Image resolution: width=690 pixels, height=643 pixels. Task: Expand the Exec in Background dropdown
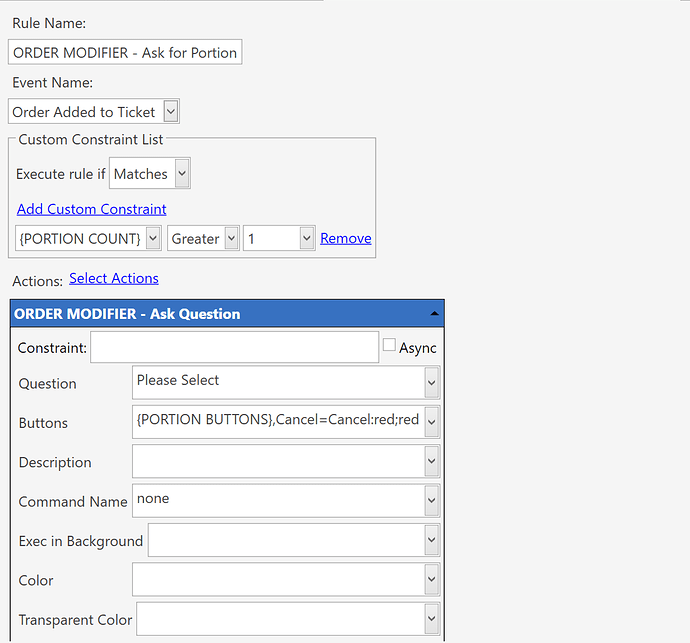coord(432,540)
